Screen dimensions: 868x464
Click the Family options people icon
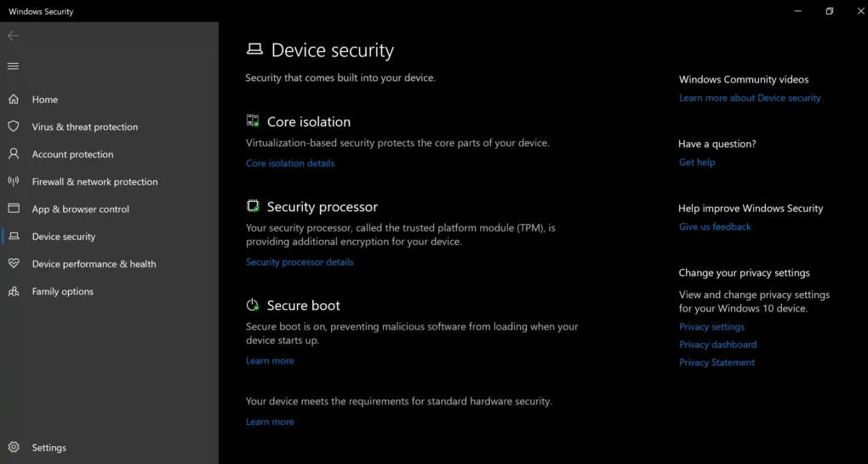tap(14, 291)
